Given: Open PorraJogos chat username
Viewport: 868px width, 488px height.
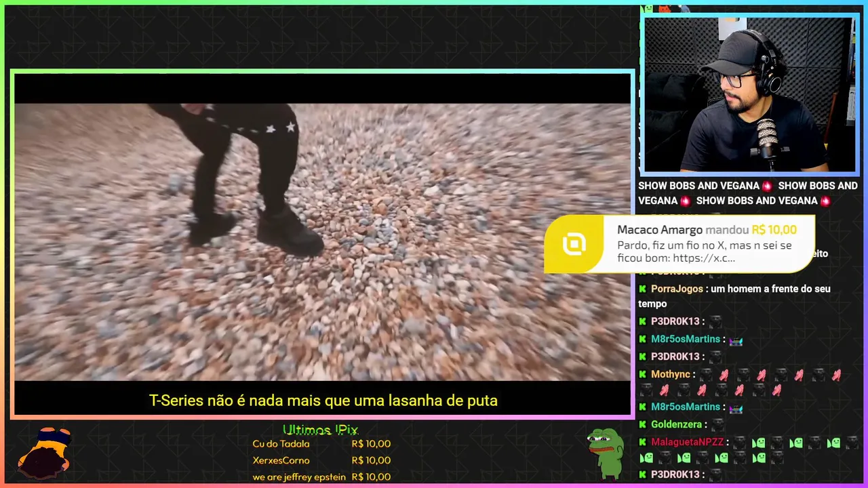Looking at the screenshot, I should click(x=677, y=289).
